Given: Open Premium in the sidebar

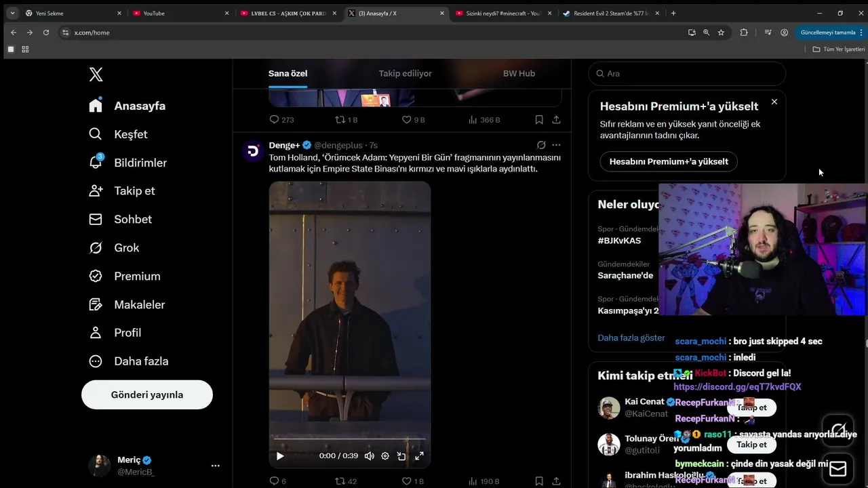Looking at the screenshot, I should 125,276.
